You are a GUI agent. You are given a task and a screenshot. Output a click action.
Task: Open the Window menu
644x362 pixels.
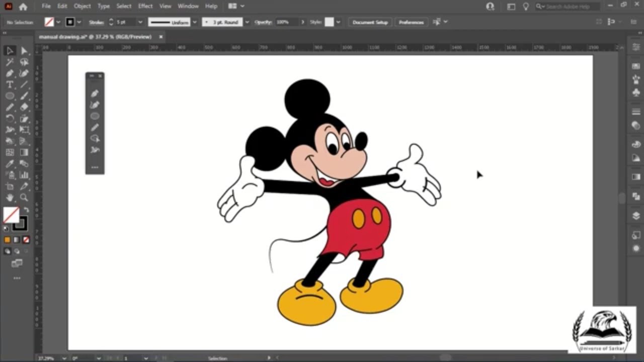click(188, 6)
